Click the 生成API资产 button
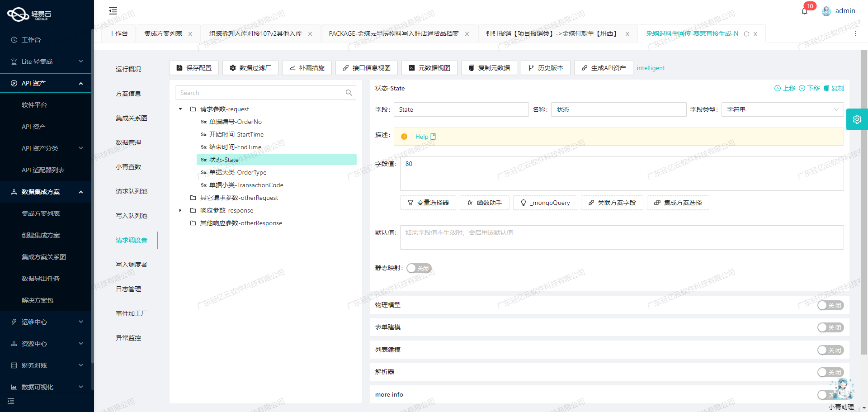Screen dimensions: 868x412 (604, 68)
